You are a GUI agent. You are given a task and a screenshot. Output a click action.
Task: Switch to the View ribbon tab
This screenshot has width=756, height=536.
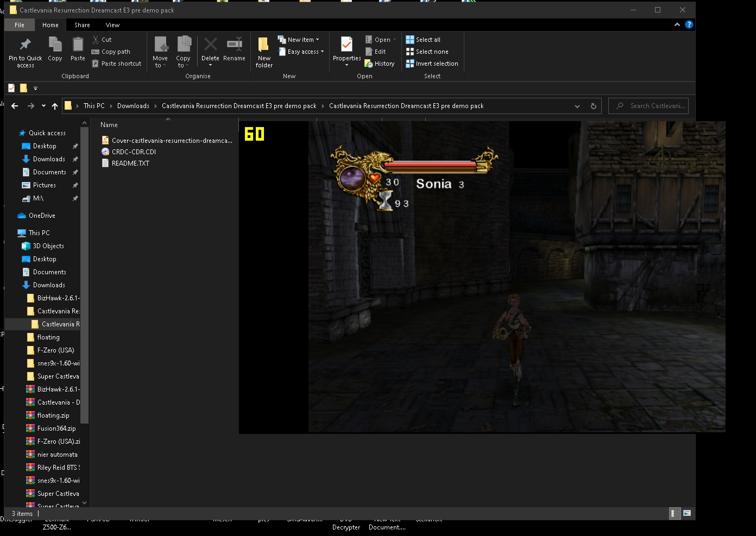(x=112, y=25)
